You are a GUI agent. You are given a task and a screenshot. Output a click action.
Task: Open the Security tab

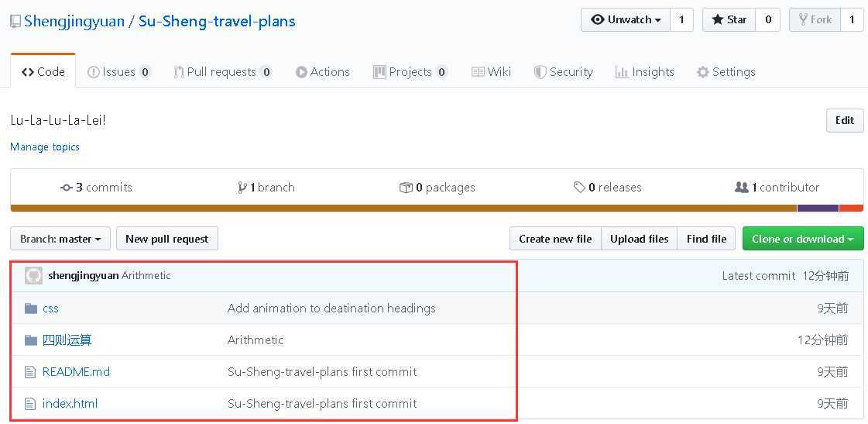564,72
